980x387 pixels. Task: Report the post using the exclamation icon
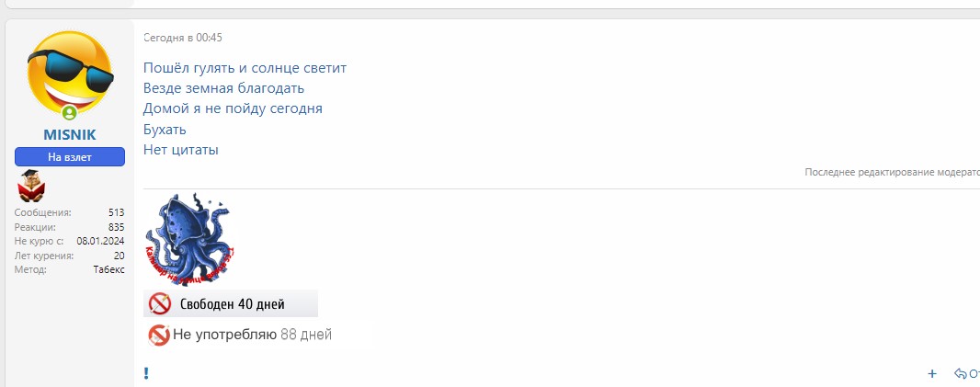coord(146,373)
